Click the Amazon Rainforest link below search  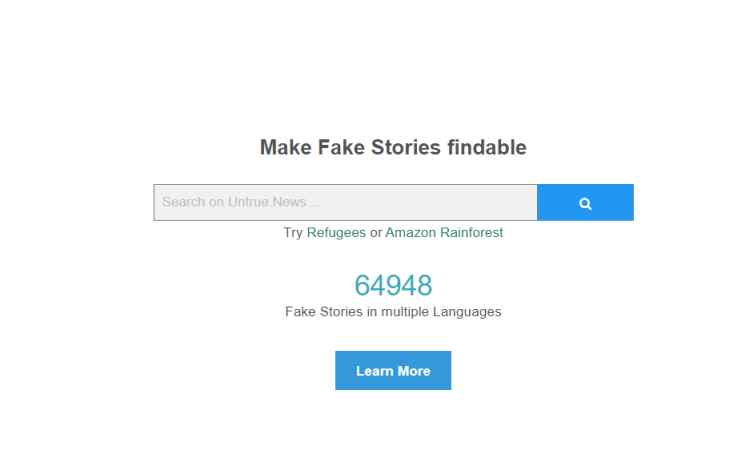pos(444,232)
